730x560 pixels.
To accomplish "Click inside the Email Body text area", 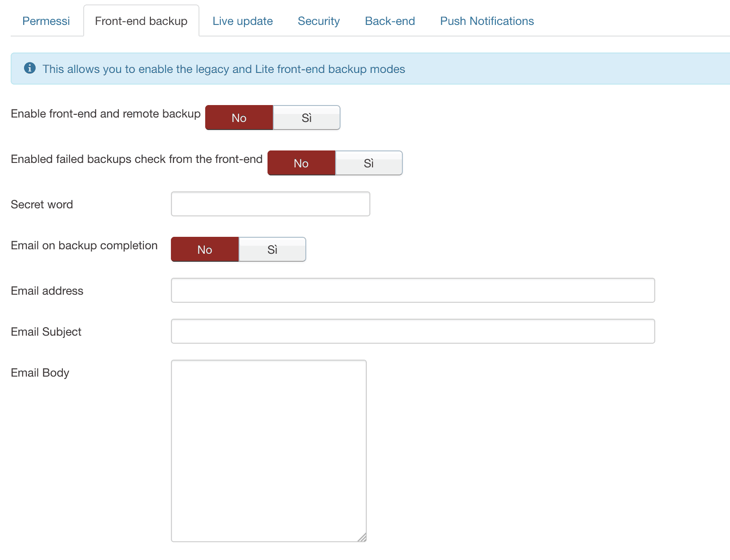I will [269, 451].
